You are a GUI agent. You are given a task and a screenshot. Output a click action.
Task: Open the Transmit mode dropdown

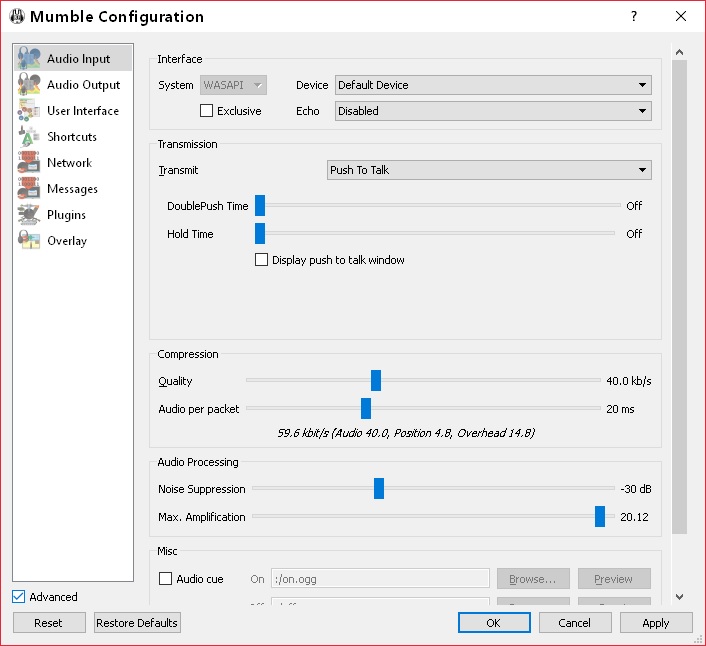(x=489, y=170)
